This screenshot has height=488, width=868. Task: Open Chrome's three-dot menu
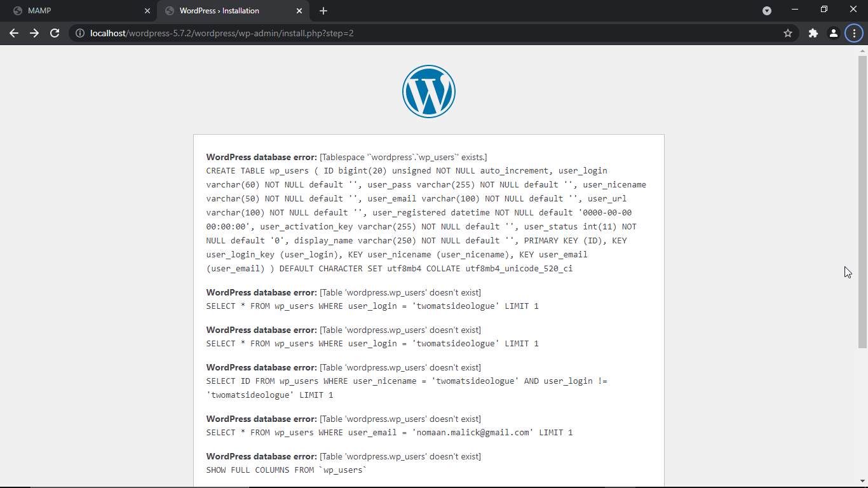click(x=853, y=33)
